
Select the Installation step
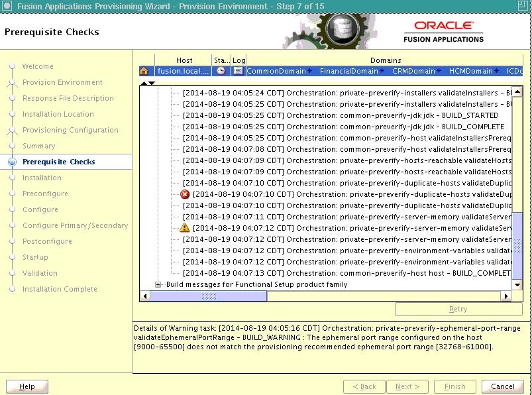tap(42, 178)
